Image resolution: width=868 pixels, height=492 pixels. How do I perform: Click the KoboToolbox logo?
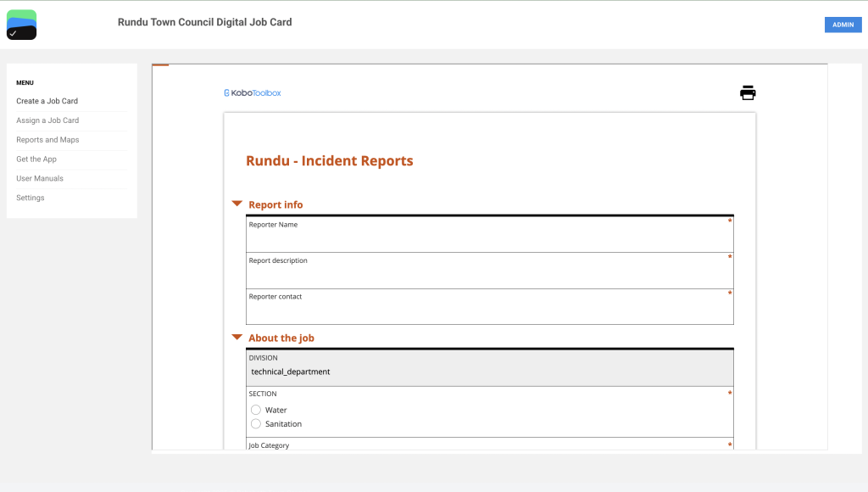(253, 93)
